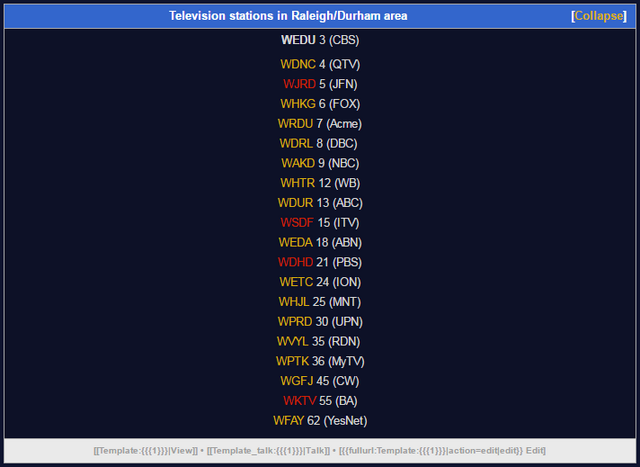This screenshot has height=467, width=640.
Task: Open the red WJRD link
Action: click(300, 84)
